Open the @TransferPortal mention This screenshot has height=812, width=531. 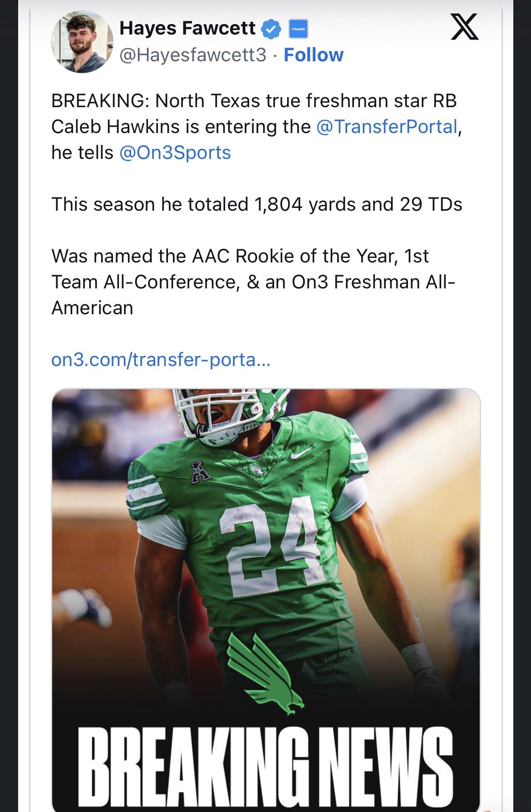tap(387, 127)
